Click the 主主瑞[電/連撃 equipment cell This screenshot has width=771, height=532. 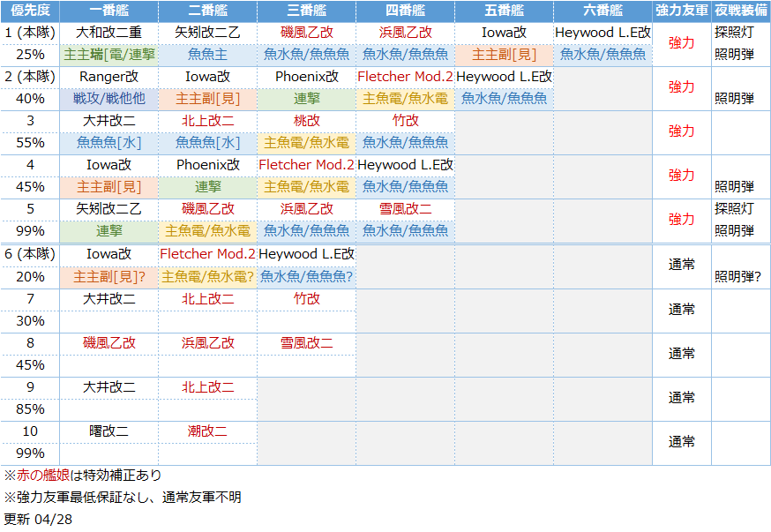coord(109,55)
